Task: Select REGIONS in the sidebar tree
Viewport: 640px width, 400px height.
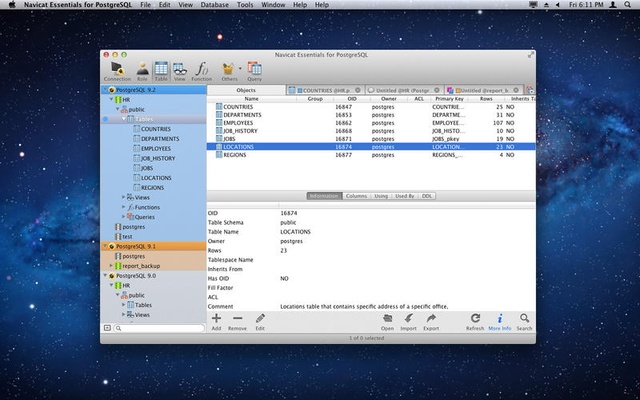Action: (x=152, y=187)
